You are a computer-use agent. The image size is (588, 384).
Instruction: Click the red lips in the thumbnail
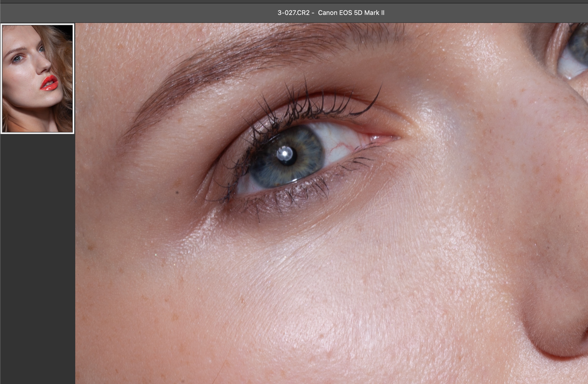(49, 83)
